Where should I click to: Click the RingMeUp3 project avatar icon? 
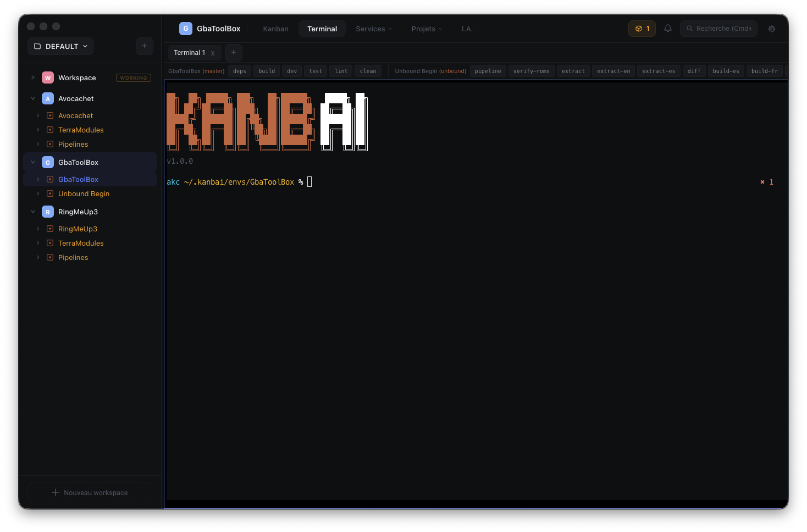click(x=48, y=212)
